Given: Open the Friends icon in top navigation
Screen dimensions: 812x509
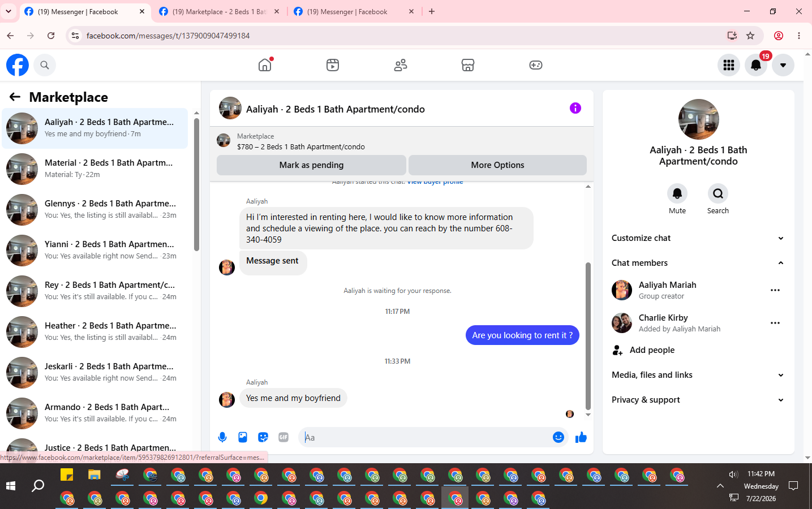Looking at the screenshot, I should click(x=401, y=65).
